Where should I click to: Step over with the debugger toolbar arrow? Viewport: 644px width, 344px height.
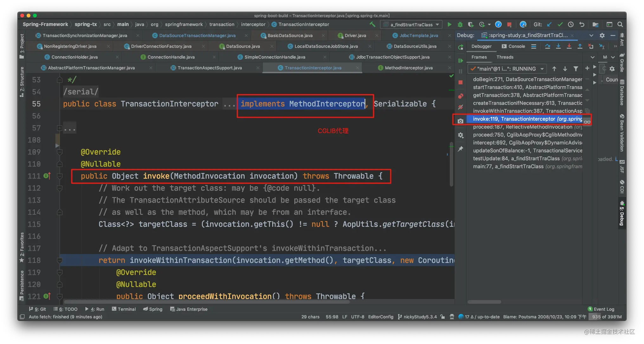pos(547,46)
